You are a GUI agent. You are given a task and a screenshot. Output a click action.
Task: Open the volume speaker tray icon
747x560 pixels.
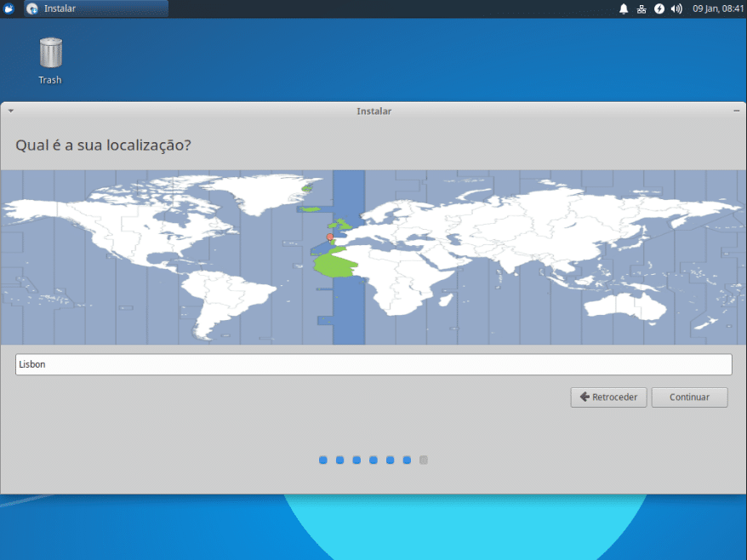click(x=676, y=9)
